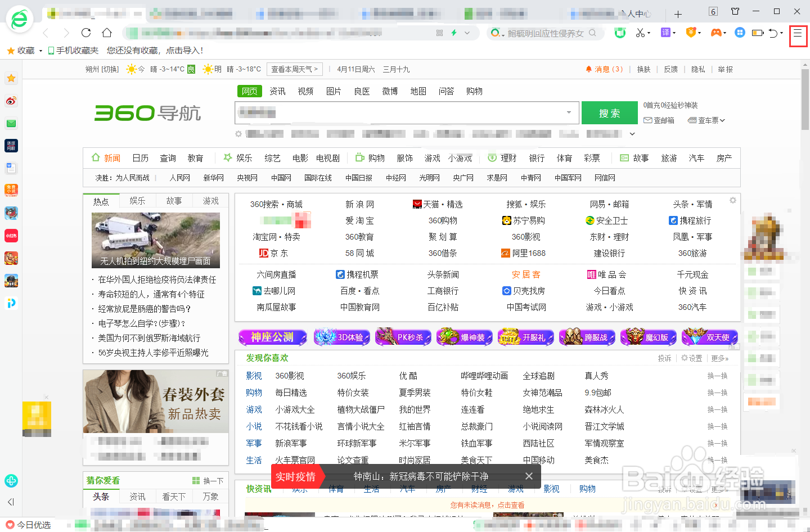The image size is (810, 532).
Task: Open the 今日优选 status bar item
Action: (28, 525)
